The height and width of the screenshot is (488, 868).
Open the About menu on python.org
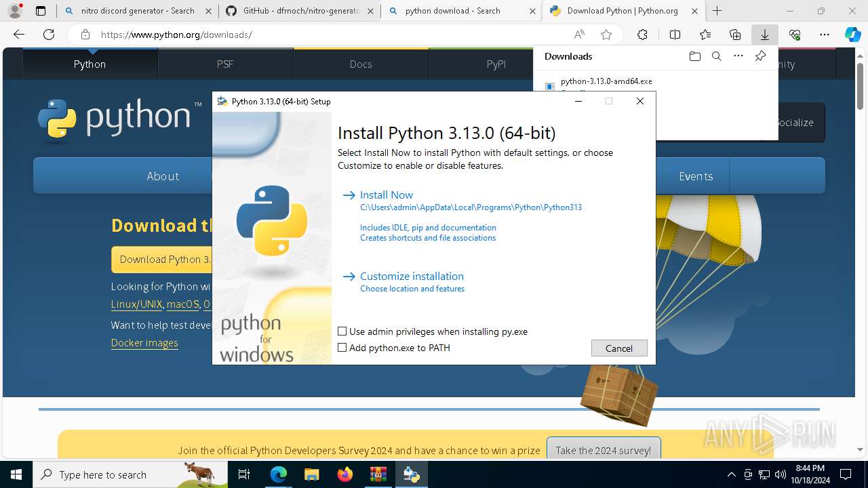pyautogui.click(x=163, y=176)
